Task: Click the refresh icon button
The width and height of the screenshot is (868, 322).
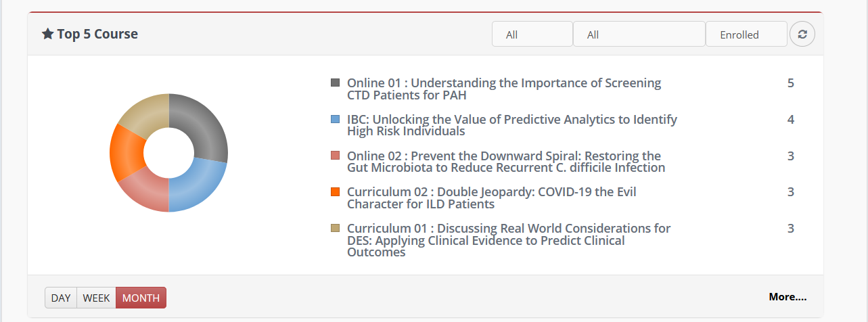Action: (x=802, y=34)
